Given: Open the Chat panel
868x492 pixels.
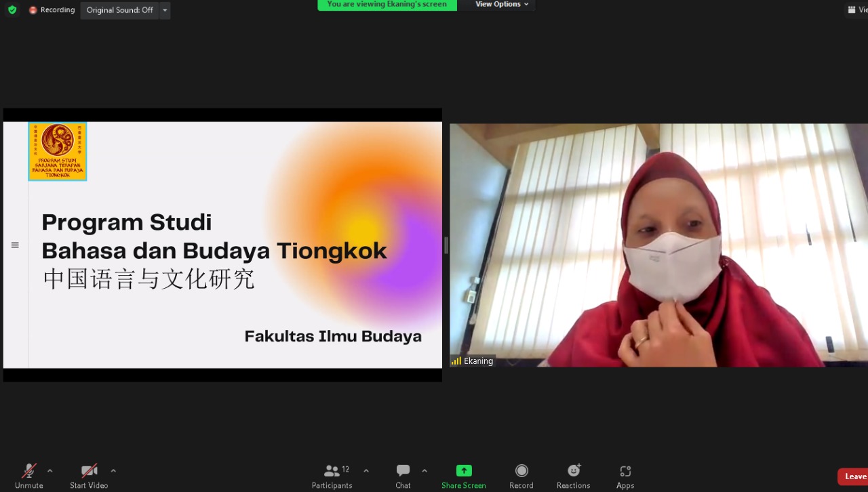Looking at the screenshot, I should [402, 475].
